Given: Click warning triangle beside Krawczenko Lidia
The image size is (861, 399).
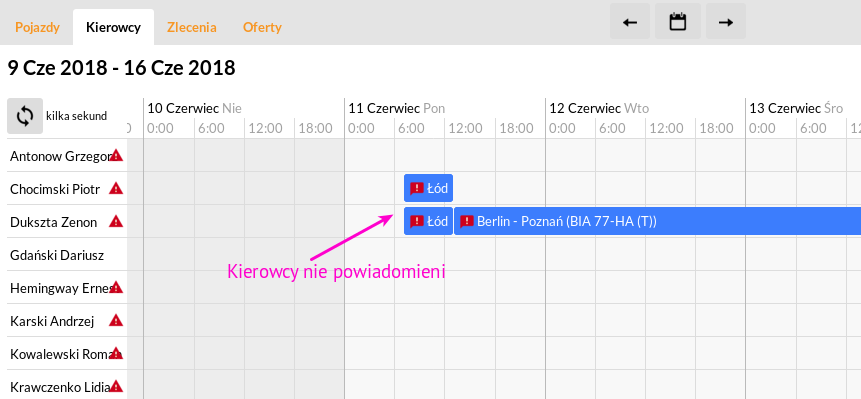Looking at the screenshot, I should (x=116, y=386).
